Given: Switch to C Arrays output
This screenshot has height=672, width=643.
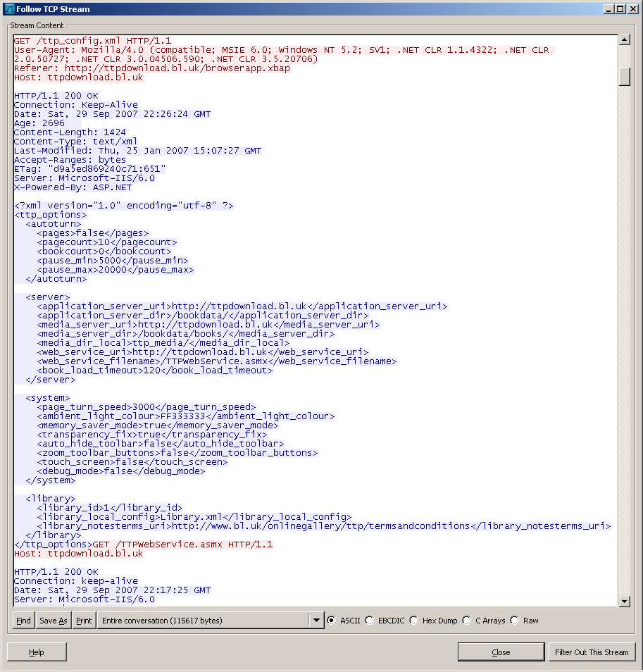Looking at the screenshot, I should click(466, 620).
